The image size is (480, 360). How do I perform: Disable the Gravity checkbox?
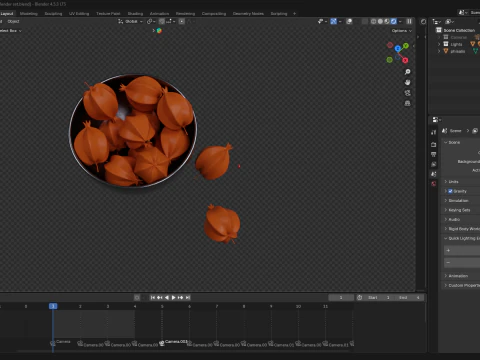(x=450, y=191)
